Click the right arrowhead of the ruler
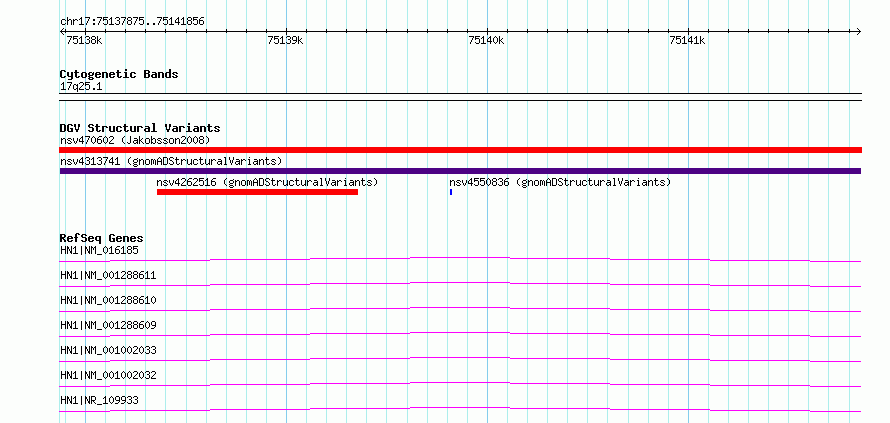Viewport: 890px width, 423px height. click(859, 31)
